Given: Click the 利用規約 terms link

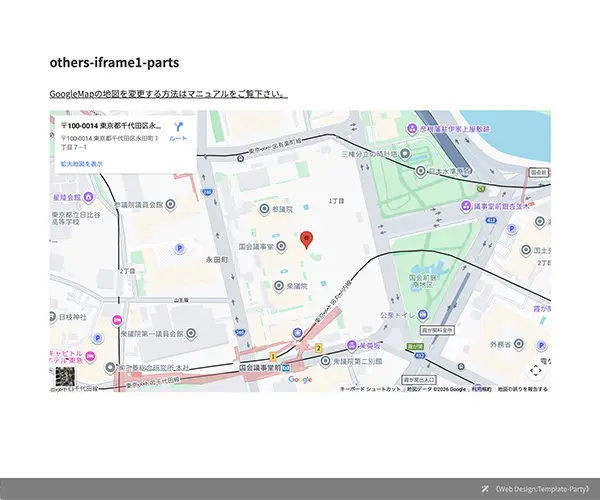Looking at the screenshot, I should click(x=481, y=388).
